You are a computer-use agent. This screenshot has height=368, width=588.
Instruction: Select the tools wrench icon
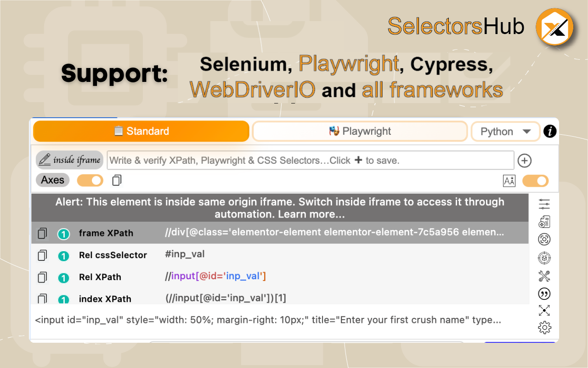click(544, 276)
